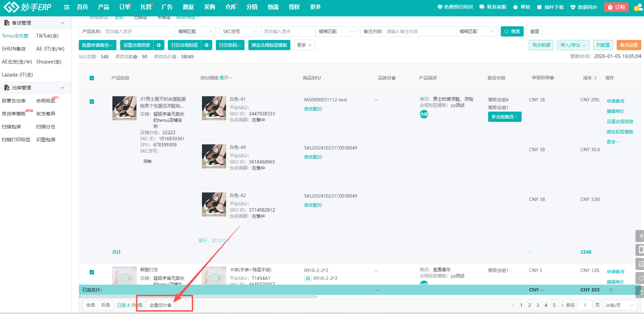The width and height of the screenshot is (644, 314).
Task: Click the red 订购 button
Action: click(x=616, y=7)
